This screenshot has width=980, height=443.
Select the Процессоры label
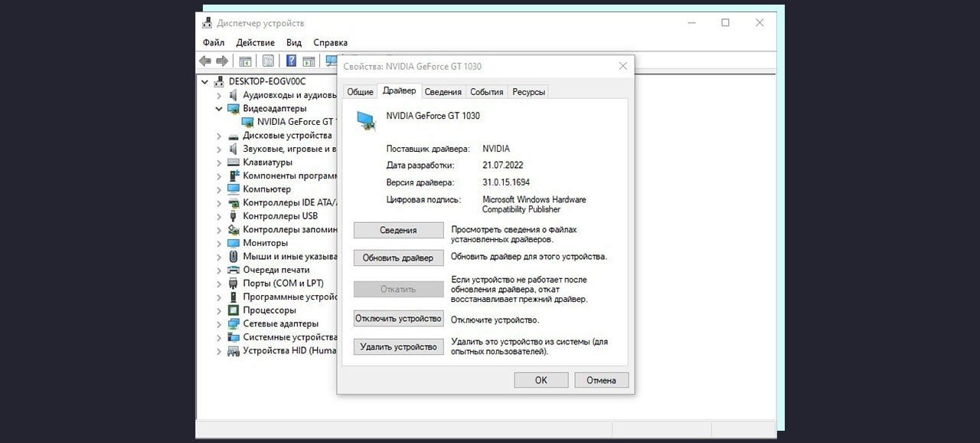[x=269, y=310]
